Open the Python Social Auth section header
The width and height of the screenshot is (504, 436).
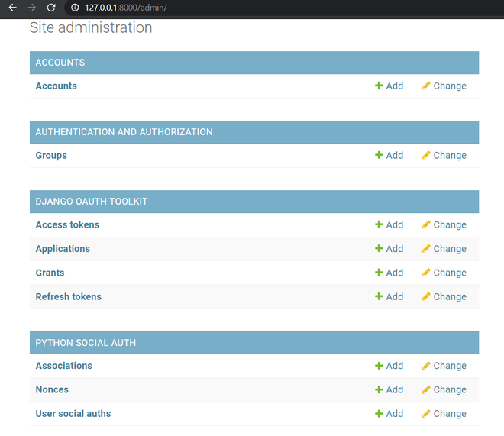[86, 343]
